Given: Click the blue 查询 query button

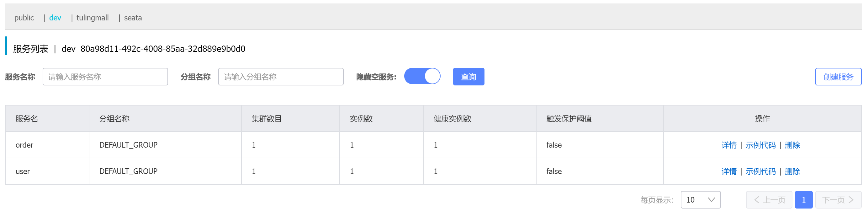Looking at the screenshot, I should 468,77.
